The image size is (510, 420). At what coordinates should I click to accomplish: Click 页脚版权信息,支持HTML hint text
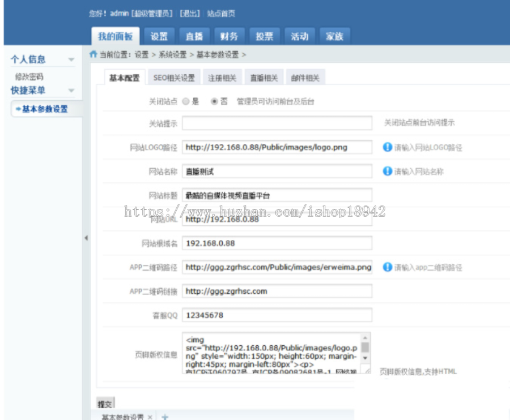point(418,371)
